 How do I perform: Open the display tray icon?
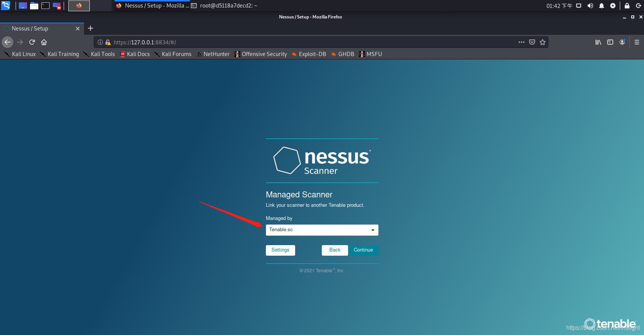[579, 6]
